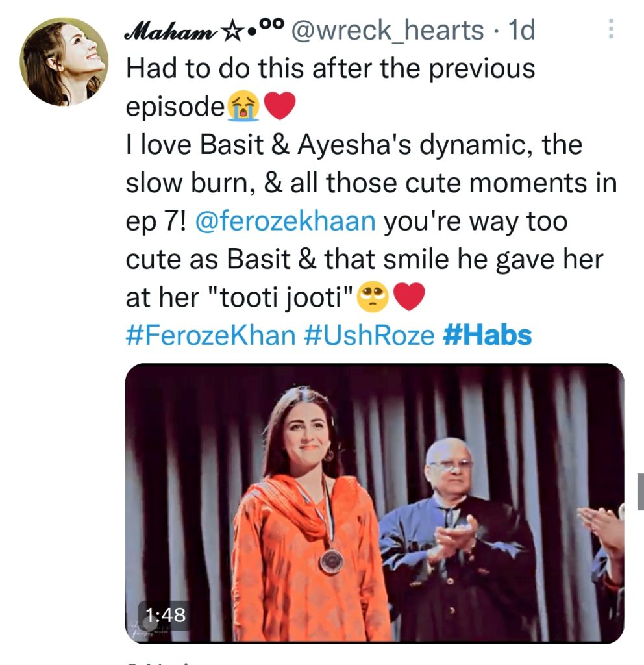Open the @wreck_hearts handle profile
This screenshot has height=665, width=644.
tap(387, 31)
